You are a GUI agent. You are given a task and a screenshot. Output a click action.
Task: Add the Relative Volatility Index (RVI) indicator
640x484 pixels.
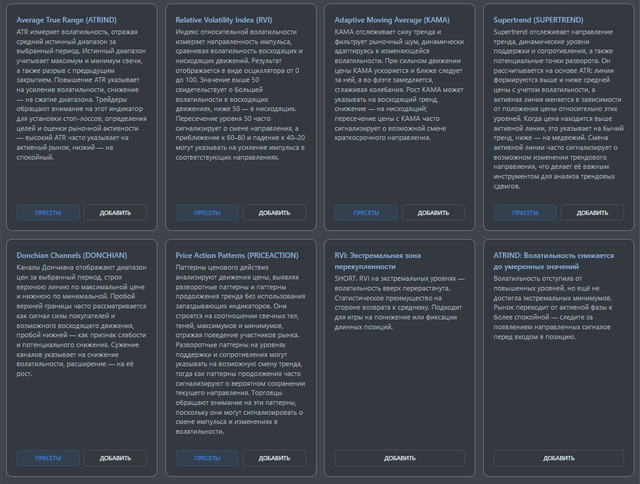tap(274, 213)
